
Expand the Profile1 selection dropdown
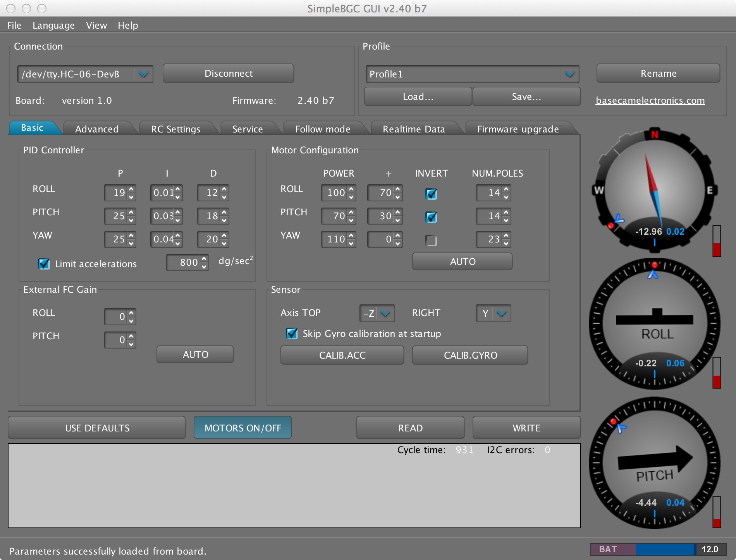[x=569, y=74]
